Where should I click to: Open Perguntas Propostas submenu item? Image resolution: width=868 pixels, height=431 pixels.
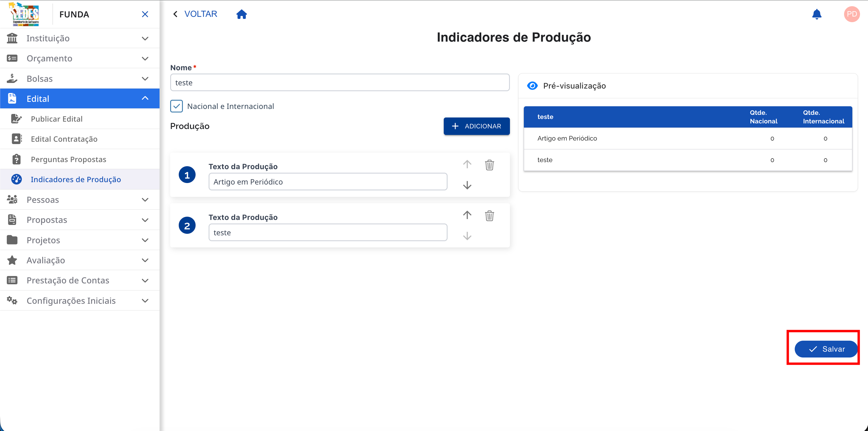coord(80,159)
